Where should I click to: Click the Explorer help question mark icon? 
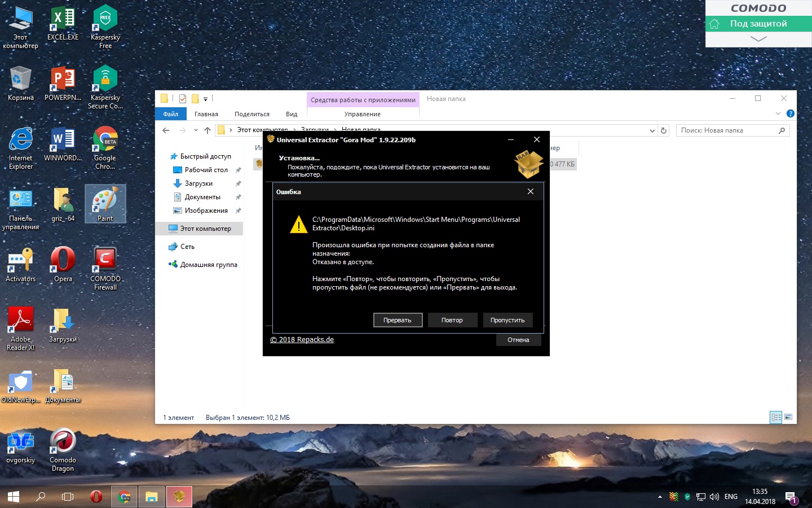click(791, 113)
